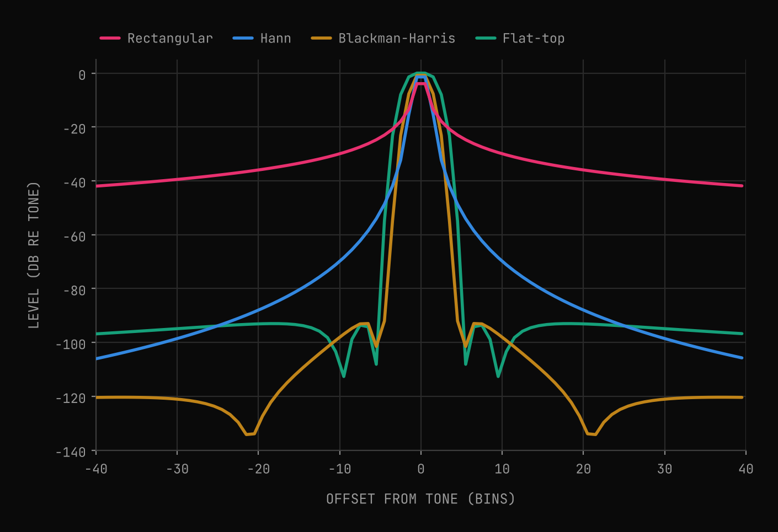
Task: Click the 20 offset axis tick label
Action: tap(583, 469)
